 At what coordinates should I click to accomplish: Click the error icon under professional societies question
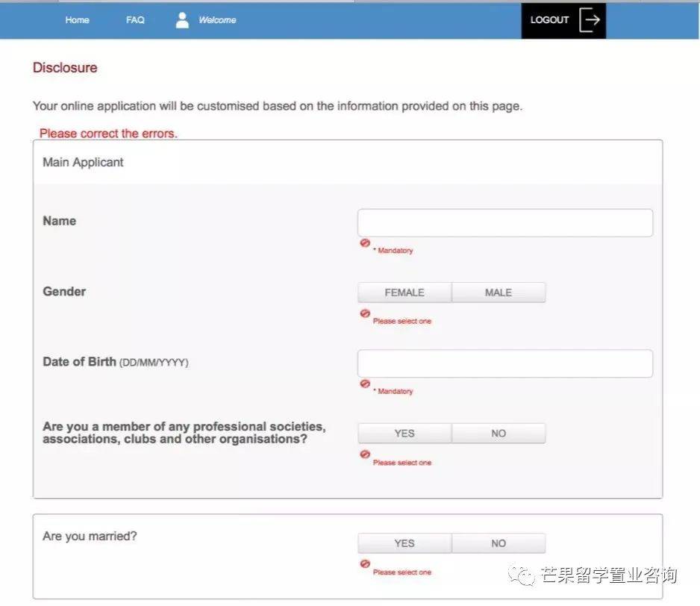coord(365,454)
